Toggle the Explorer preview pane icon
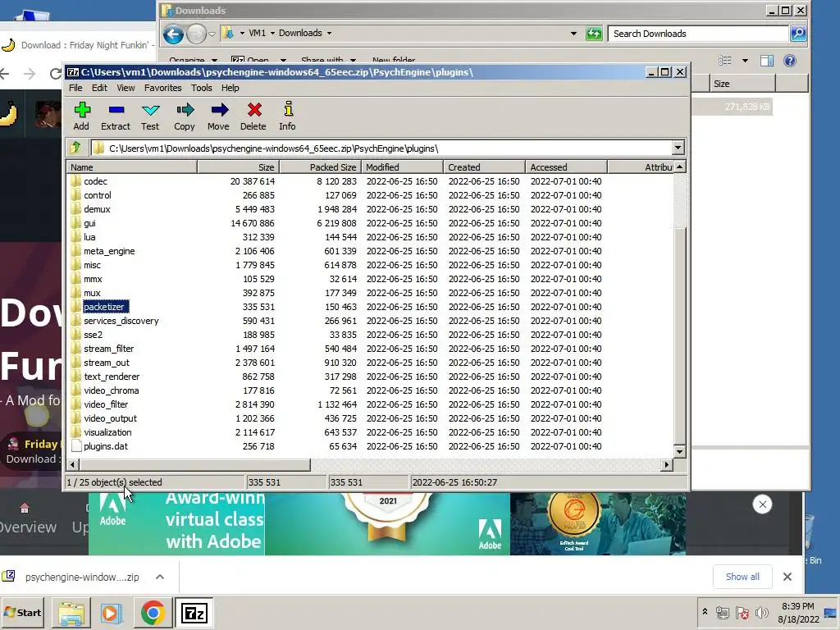 [x=767, y=61]
